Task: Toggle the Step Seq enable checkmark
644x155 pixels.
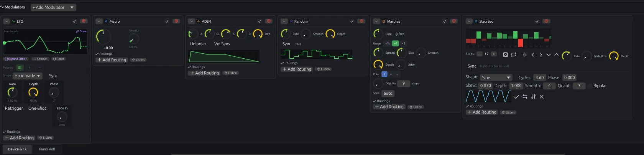Action: click(x=537, y=21)
